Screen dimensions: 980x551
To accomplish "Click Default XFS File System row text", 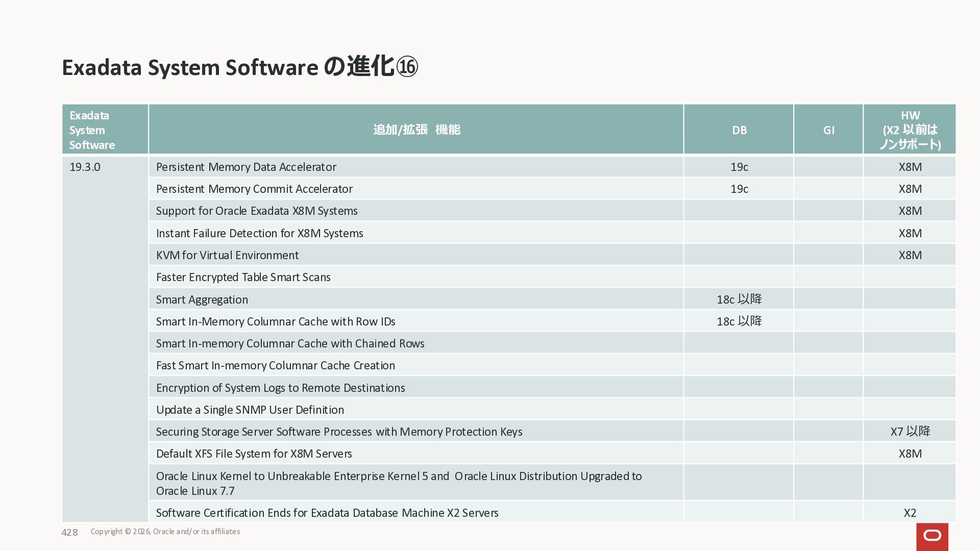I will click(x=254, y=454).
